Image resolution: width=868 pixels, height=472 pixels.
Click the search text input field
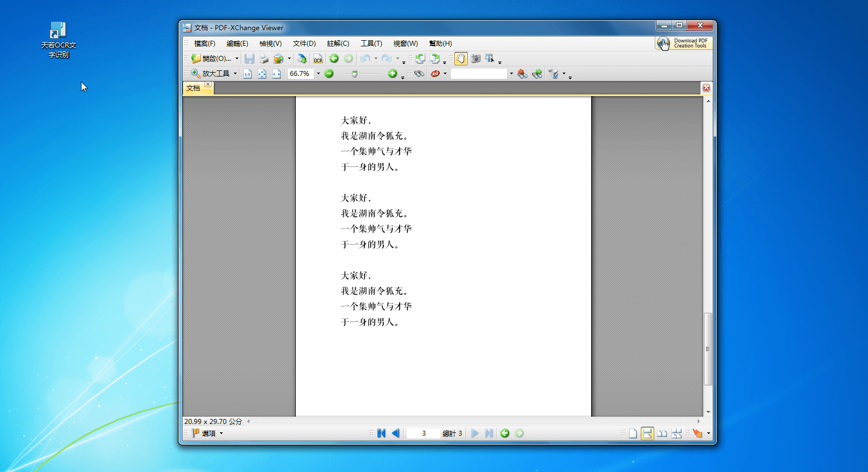[x=479, y=74]
